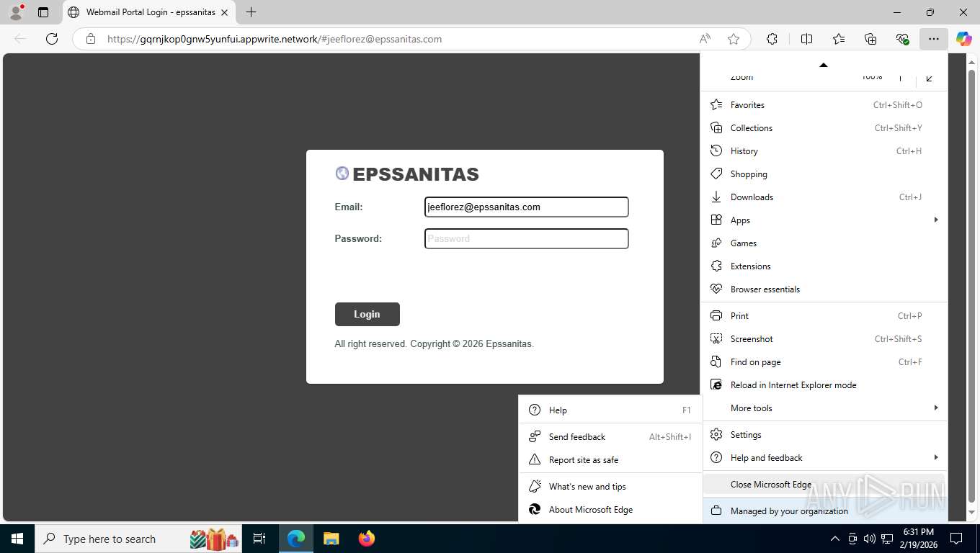Show hidden system tray icons
This screenshot has width=980, height=553.
pyautogui.click(x=835, y=539)
